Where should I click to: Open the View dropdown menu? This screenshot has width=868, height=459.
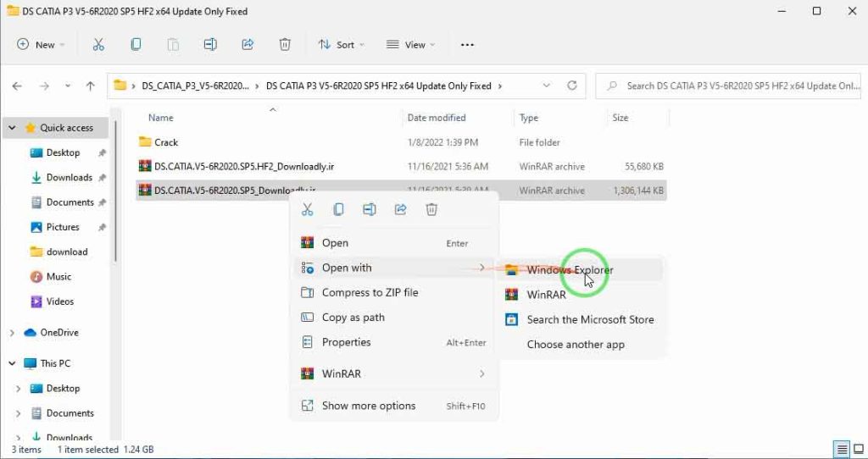(410, 44)
